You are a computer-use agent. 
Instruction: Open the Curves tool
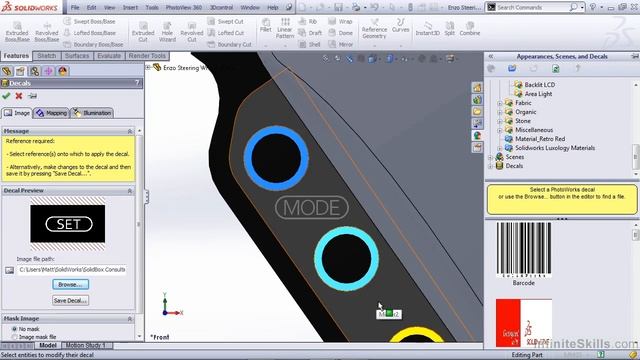(x=400, y=25)
